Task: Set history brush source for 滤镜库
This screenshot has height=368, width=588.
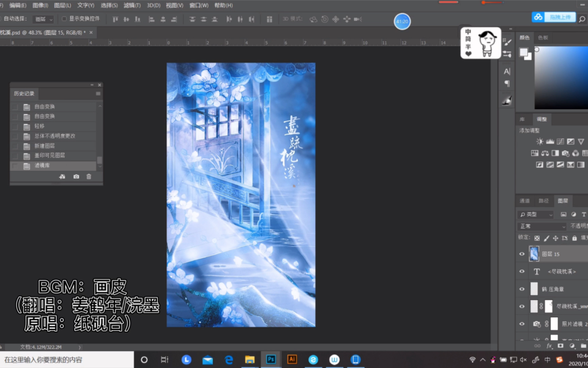Action: [15, 166]
